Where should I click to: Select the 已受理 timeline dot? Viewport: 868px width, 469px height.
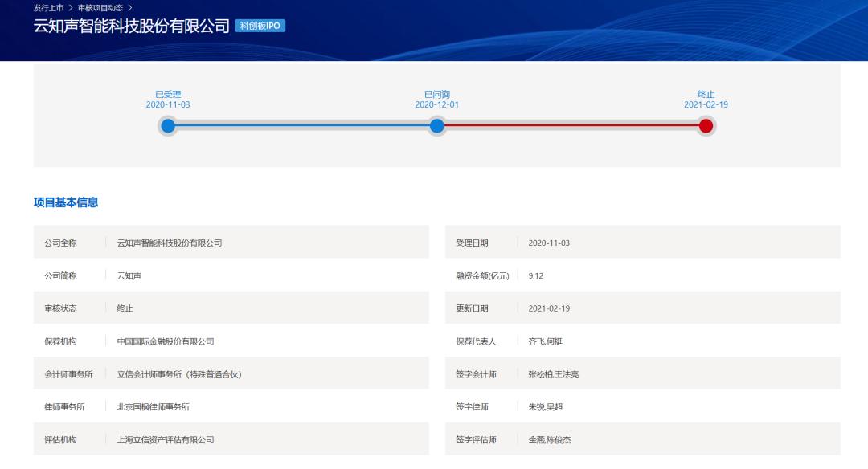click(168, 126)
